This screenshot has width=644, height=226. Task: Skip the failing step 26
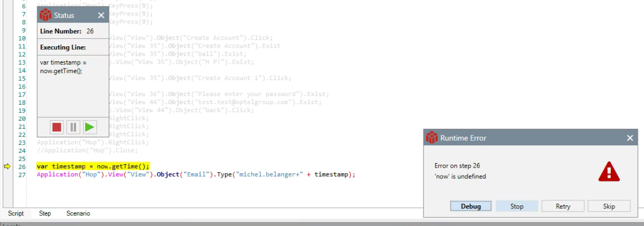point(609,206)
